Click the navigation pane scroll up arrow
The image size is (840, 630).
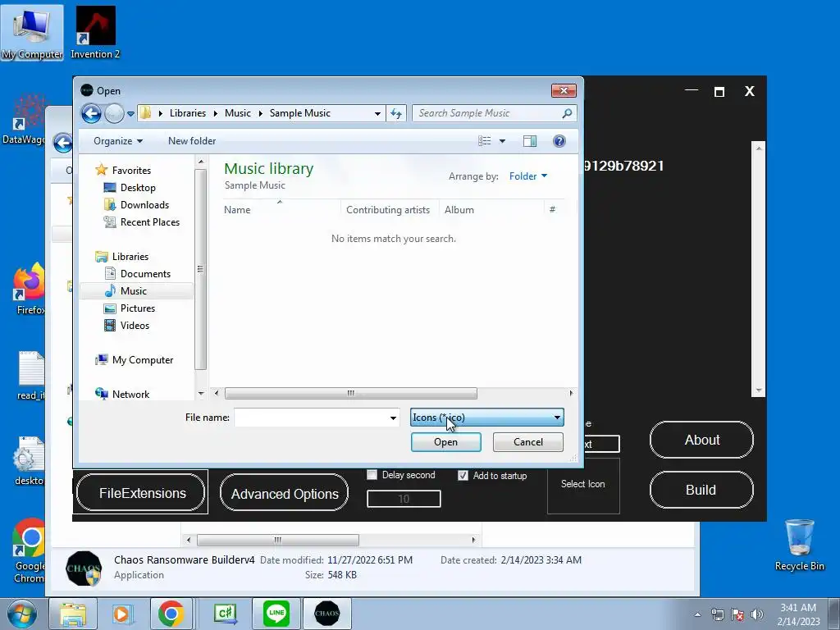201,162
